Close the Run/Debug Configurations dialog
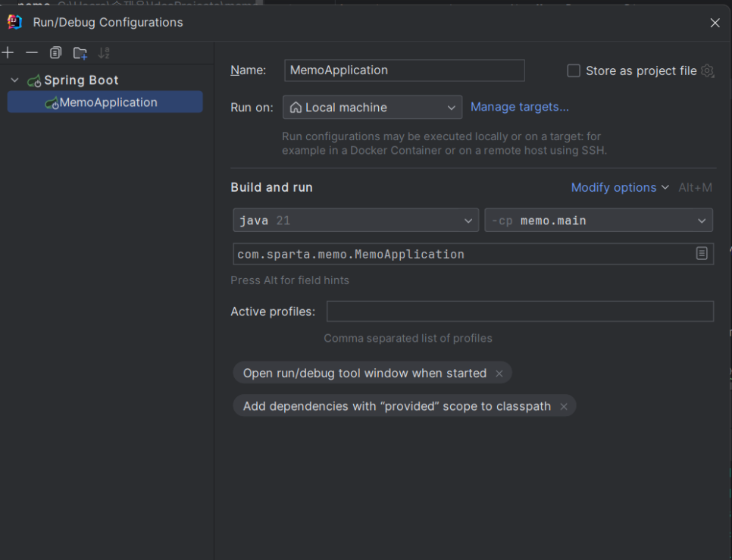This screenshot has width=732, height=560. pyautogui.click(x=715, y=23)
